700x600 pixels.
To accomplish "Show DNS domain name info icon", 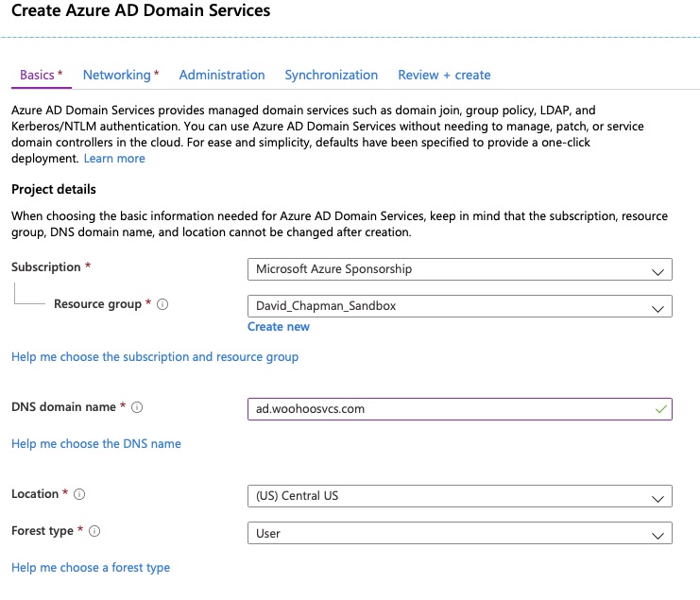I will click(x=137, y=407).
